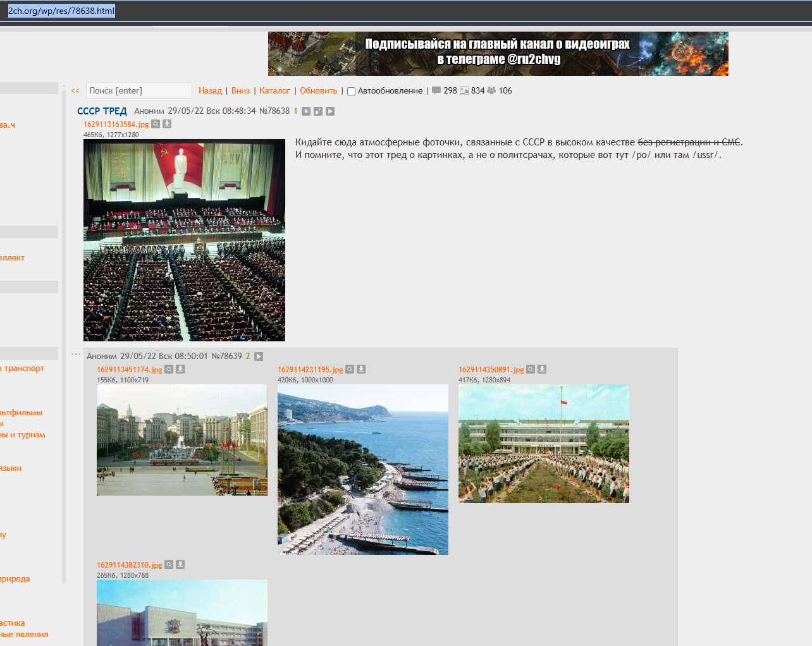Open the sidebar board link ending in ьтфильмы
The image size is (812, 646).
(x=22, y=413)
